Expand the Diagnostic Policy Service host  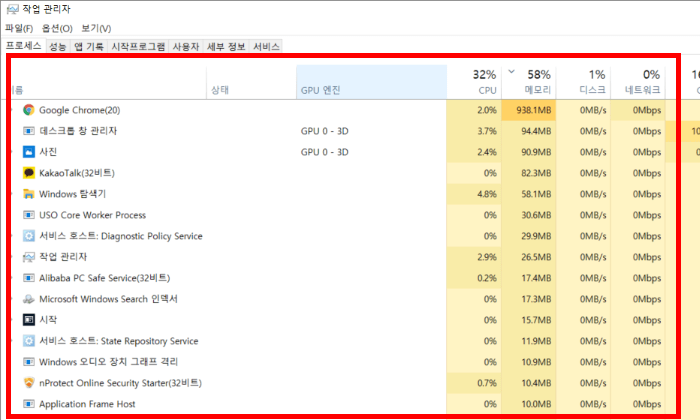click(12, 236)
